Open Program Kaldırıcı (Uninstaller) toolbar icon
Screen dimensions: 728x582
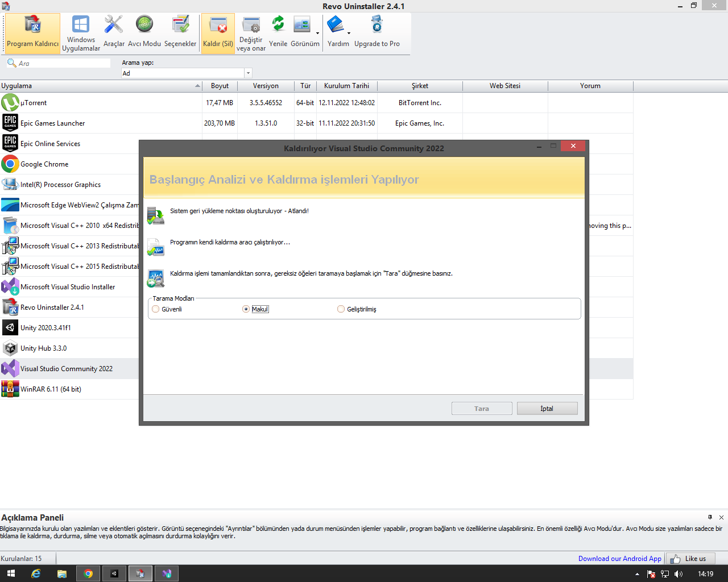click(x=32, y=34)
